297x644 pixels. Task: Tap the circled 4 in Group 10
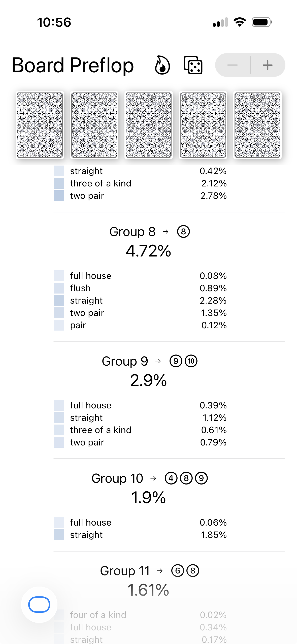point(171,478)
